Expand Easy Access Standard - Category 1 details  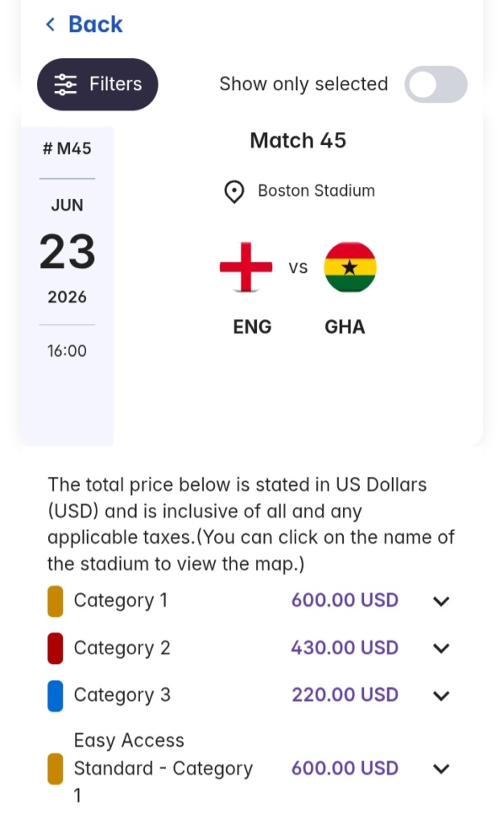click(x=441, y=768)
